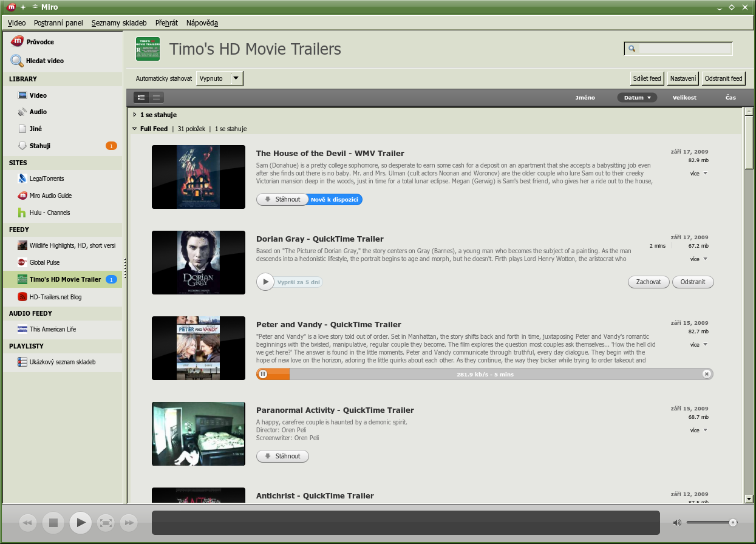The width and height of the screenshot is (756, 544).
Task: Cancel the Peter and Vandy download
Action: point(706,374)
